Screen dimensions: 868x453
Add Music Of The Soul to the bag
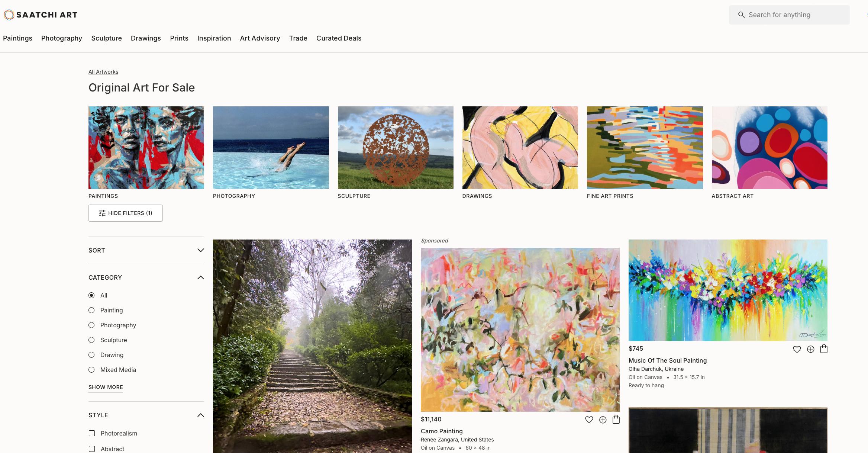tap(824, 348)
